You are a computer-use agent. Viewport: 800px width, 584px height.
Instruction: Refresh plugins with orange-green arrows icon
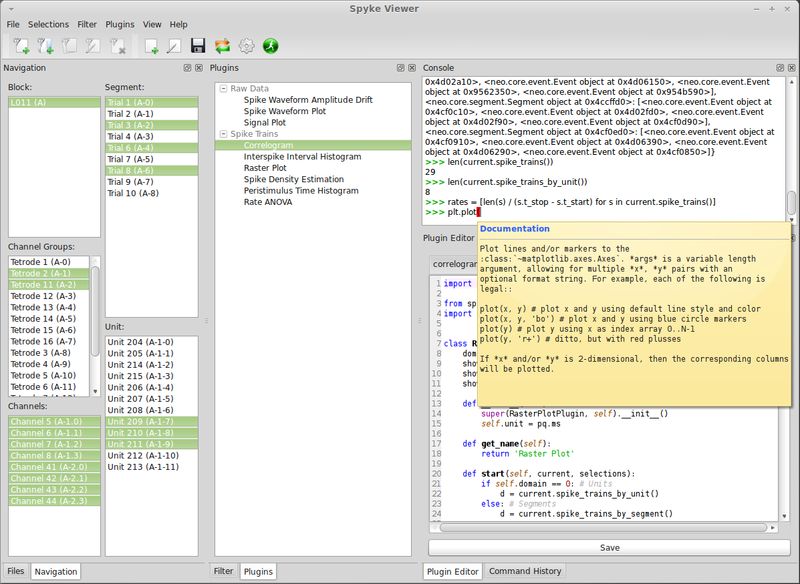222,46
